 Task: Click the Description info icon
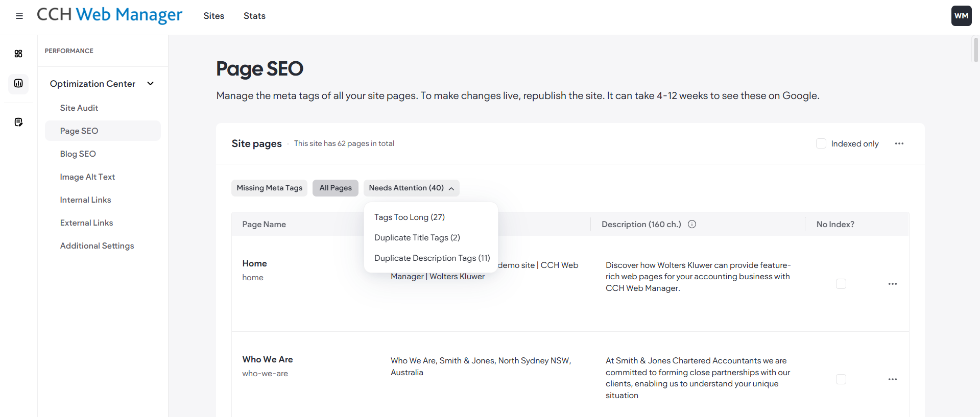pos(692,224)
